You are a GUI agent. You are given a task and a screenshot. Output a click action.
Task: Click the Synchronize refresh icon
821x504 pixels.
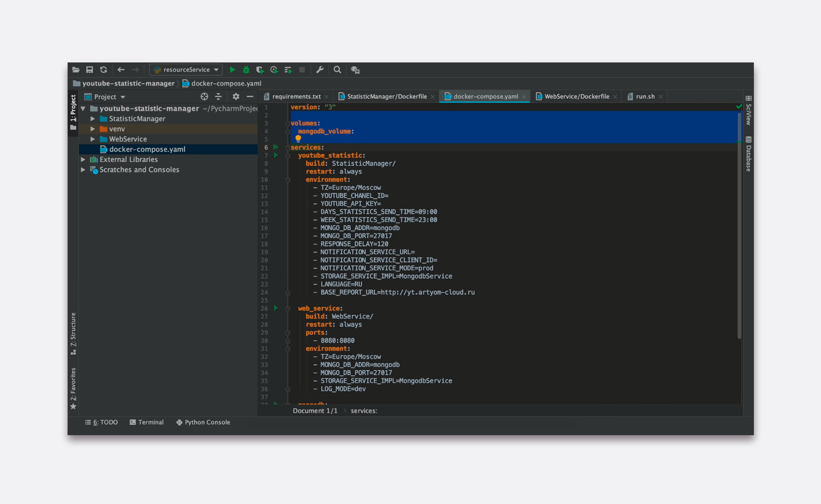tap(103, 70)
